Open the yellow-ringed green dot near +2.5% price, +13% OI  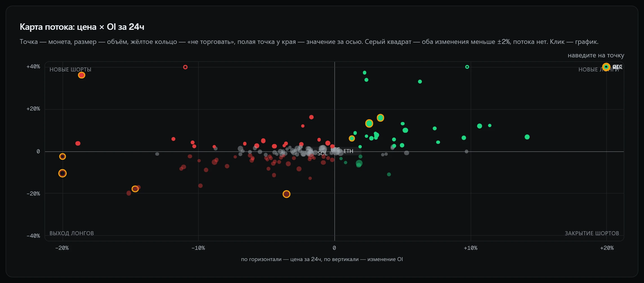click(369, 123)
